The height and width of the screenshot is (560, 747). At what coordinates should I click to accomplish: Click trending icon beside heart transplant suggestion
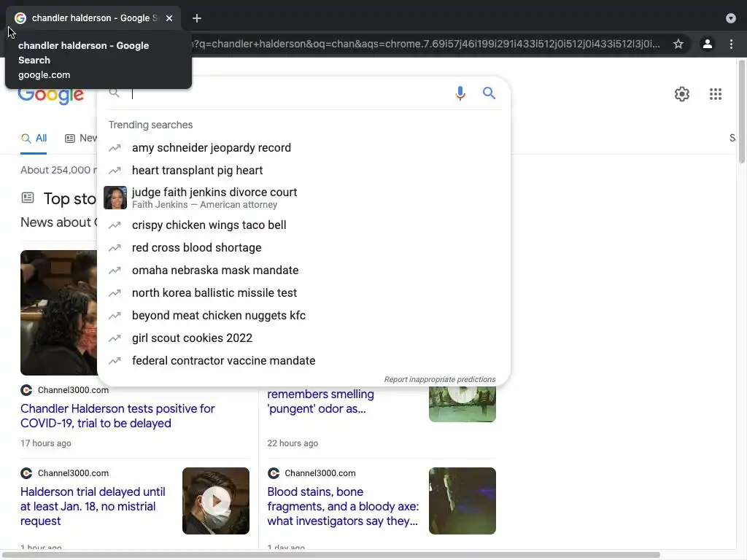tap(115, 171)
